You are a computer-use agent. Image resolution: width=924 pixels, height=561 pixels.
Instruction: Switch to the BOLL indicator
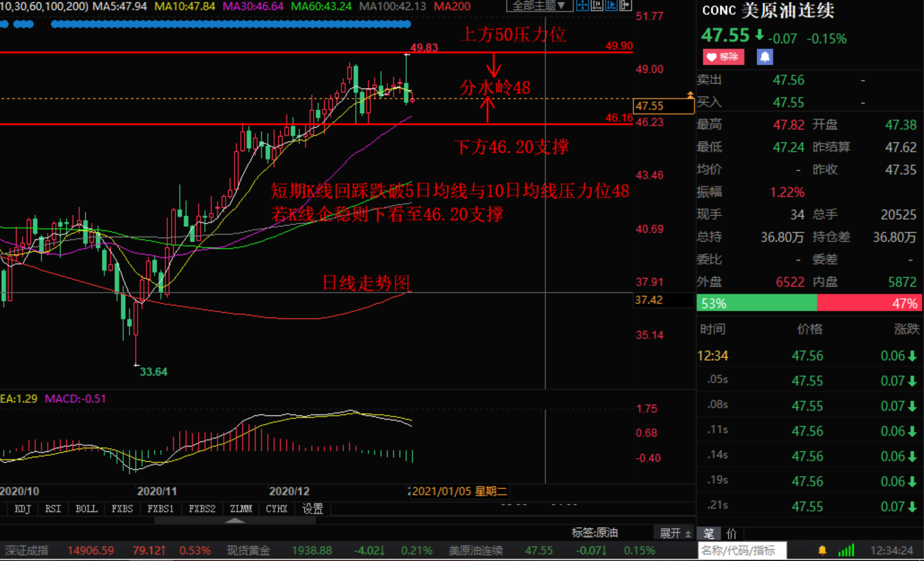86,508
